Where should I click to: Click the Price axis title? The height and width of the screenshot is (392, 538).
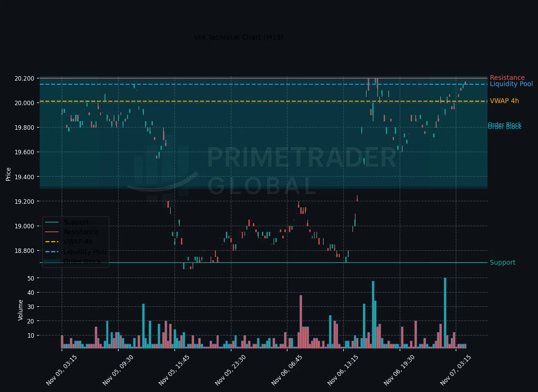click(8, 174)
